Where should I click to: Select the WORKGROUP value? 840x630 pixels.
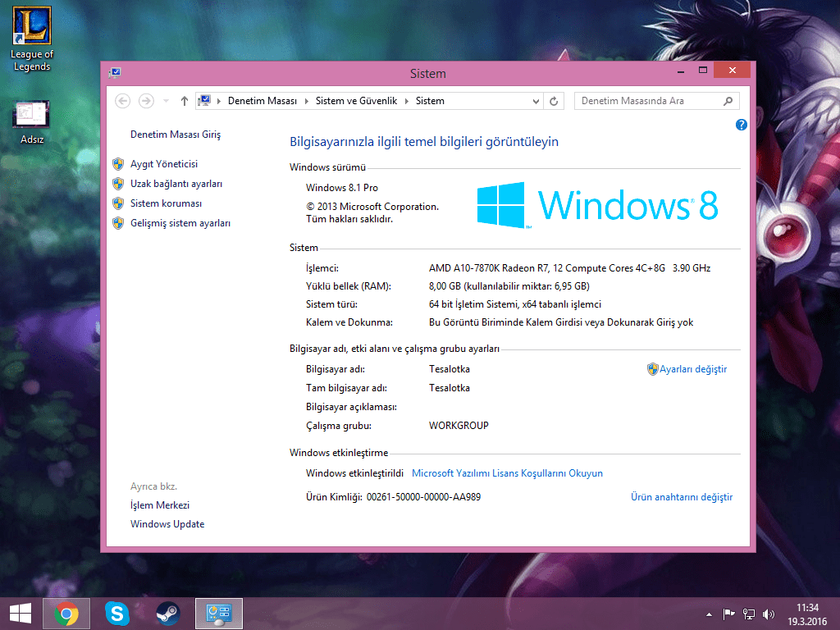pyautogui.click(x=459, y=426)
